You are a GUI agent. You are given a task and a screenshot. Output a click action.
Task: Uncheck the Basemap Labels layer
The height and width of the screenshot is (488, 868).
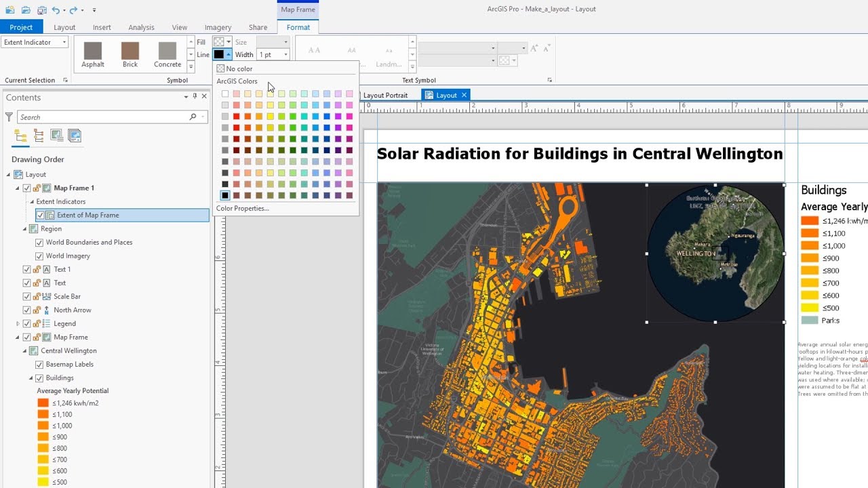(x=39, y=364)
